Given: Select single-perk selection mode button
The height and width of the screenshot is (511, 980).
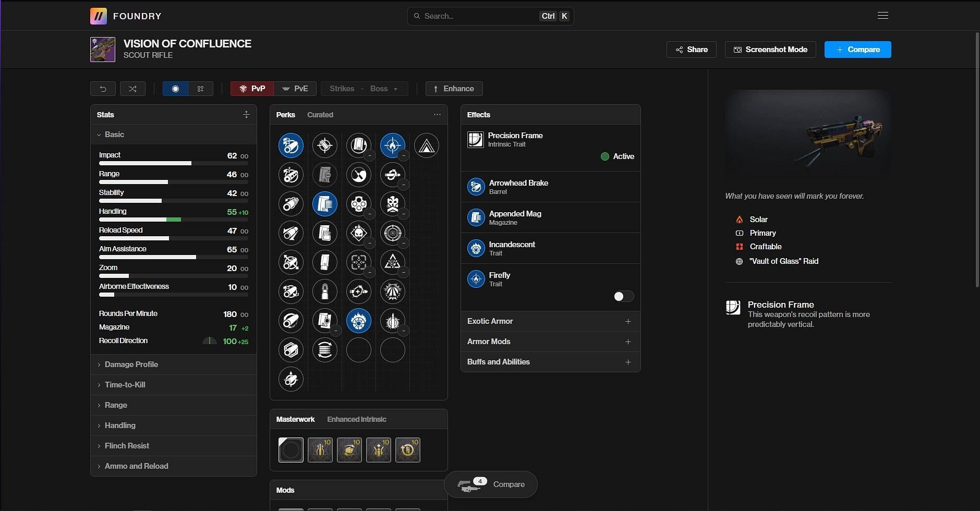Looking at the screenshot, I should pos(175,89).
